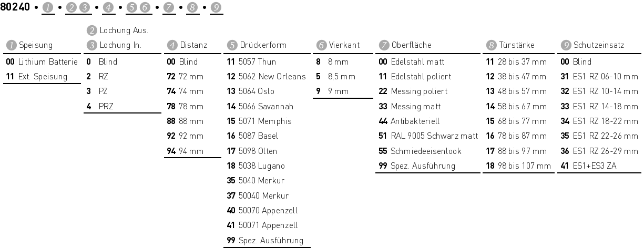The width and height of the screenshot is (644, 248).
Task: Click the circled 8 icon beside Türstärke
Action: pyautogui.click(x=491, y=45)
